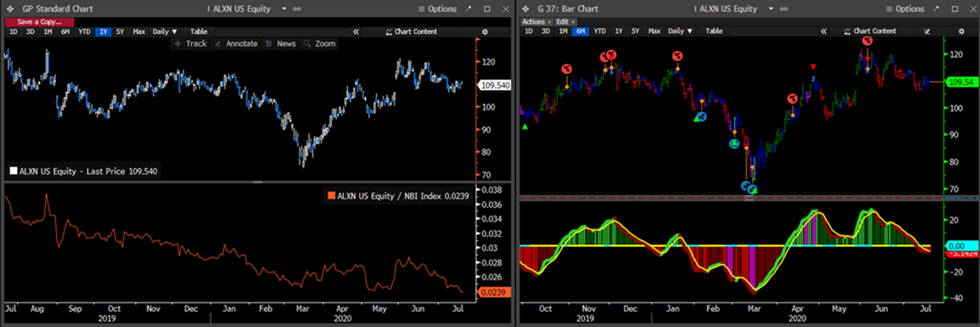Select 3D range in Bar Chart
980x327 pixels.
547,31
